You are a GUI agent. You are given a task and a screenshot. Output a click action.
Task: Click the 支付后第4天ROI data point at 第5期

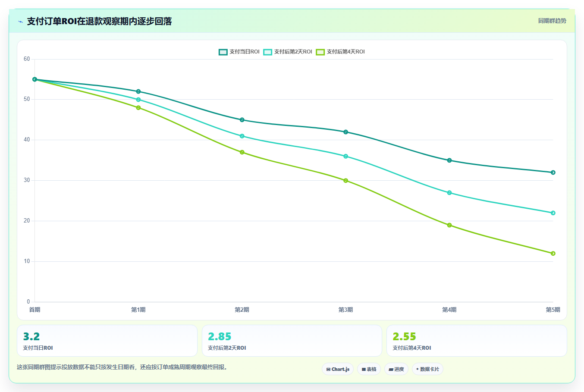coord(553,254)
